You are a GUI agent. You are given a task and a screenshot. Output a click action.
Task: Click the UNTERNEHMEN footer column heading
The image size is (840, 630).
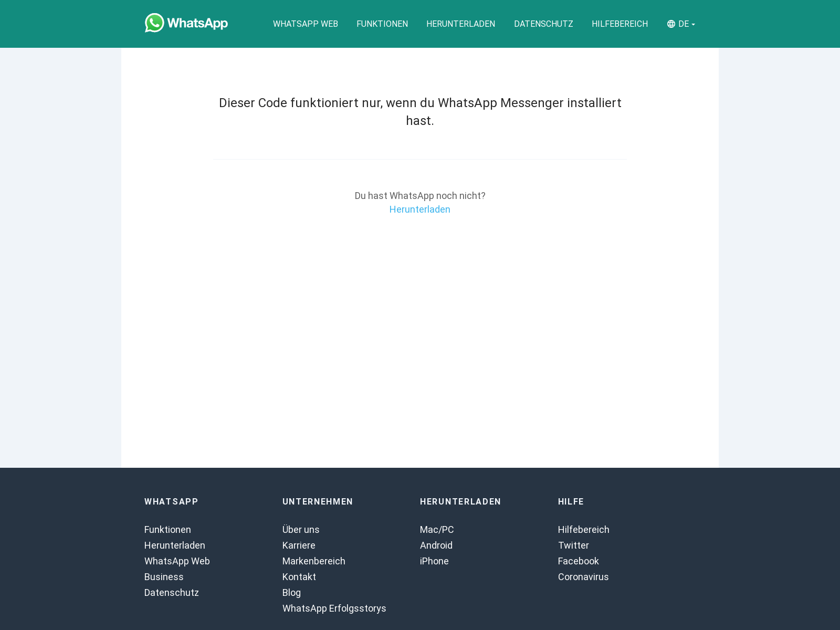(x=318, y=501)
